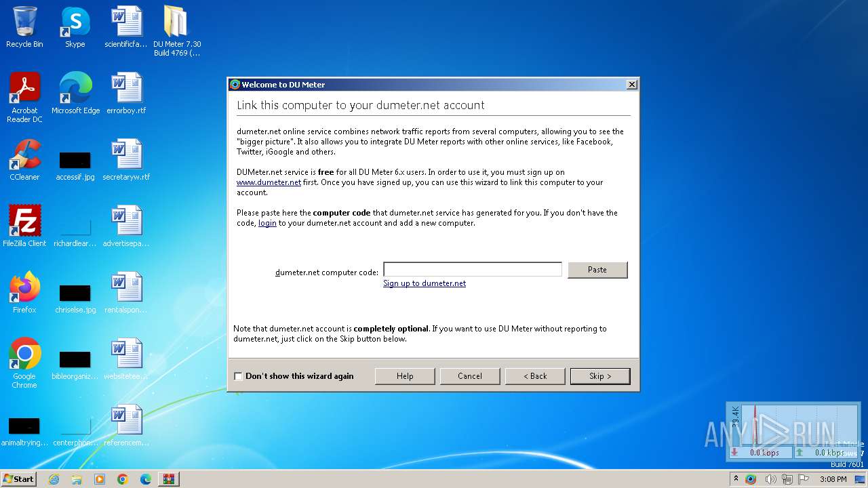Select the animaltrying... file icon
Image resolution: width=868 pixels, height=488 pixels.
tap(24, 431)
